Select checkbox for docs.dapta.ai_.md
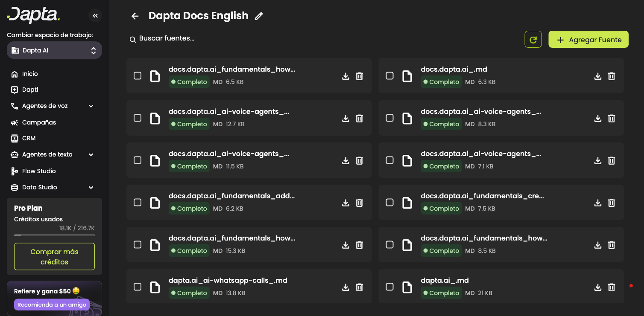Image resolution: width=644 pixels, height=316 pixels. [389, 76]
